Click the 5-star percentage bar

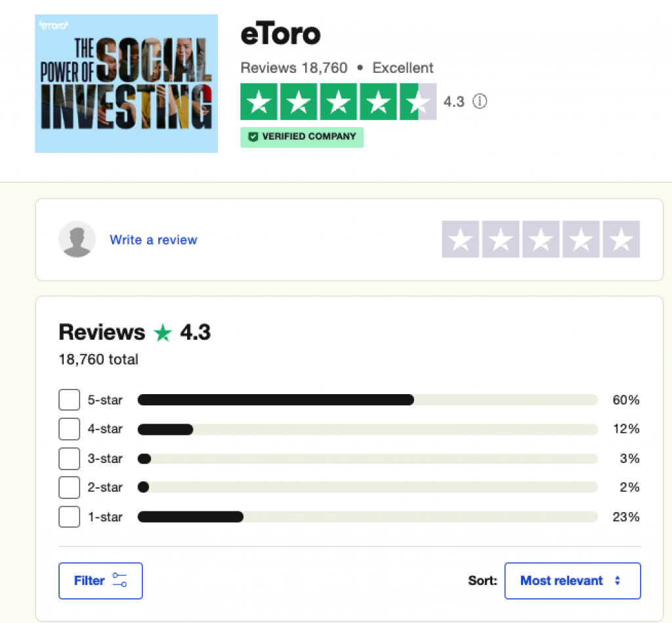[x=367, y=400]
